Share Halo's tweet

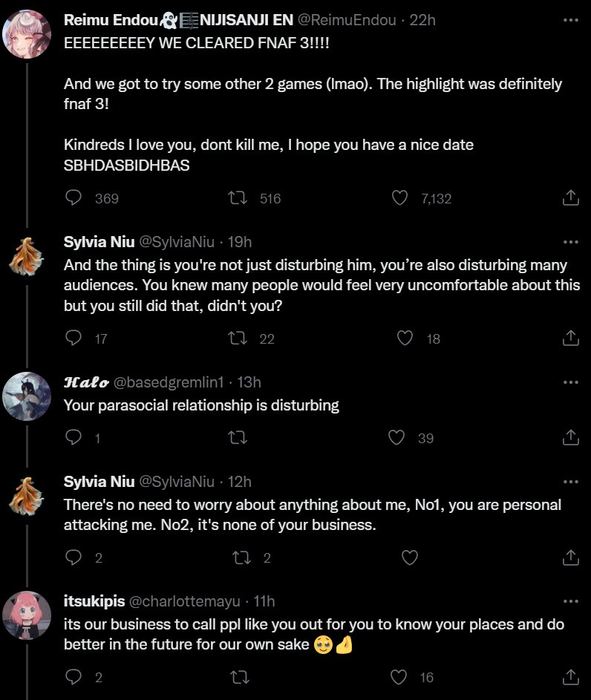click(570, 437)
